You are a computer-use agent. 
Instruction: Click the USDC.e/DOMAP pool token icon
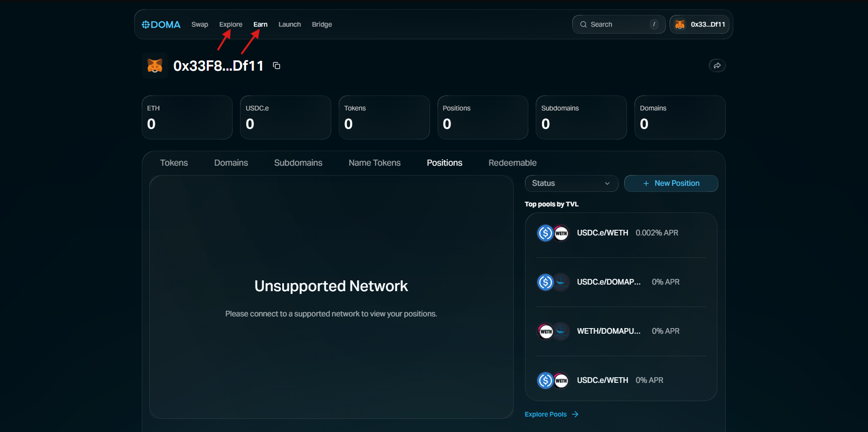553,282
